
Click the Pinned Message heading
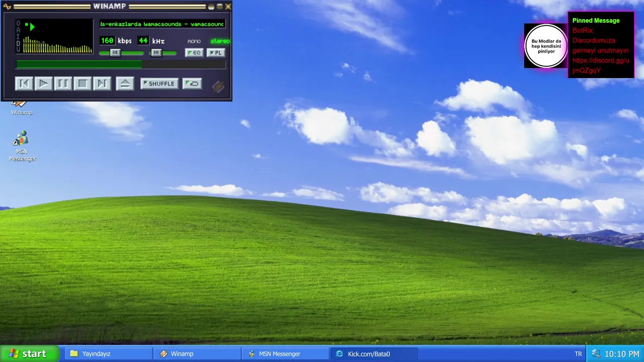click(x=596, y=21)
